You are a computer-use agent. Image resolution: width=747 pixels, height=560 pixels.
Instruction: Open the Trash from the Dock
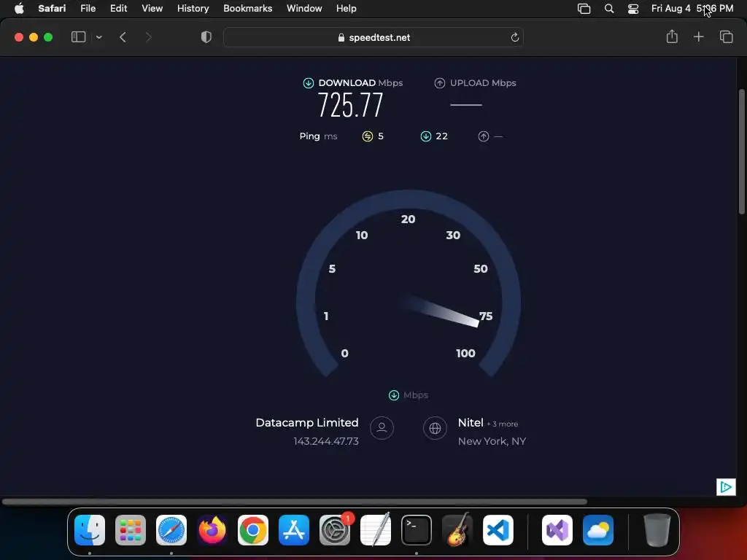point(657,530)
